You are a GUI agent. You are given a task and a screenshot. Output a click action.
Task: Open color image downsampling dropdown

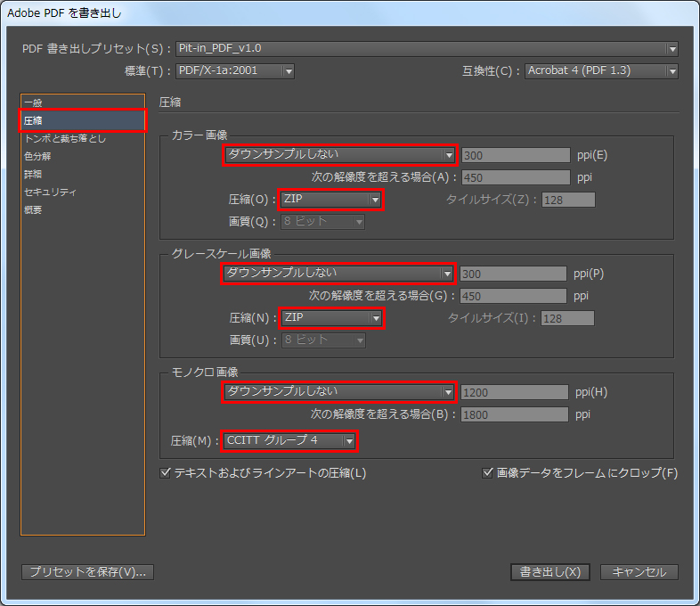point(339,155)
